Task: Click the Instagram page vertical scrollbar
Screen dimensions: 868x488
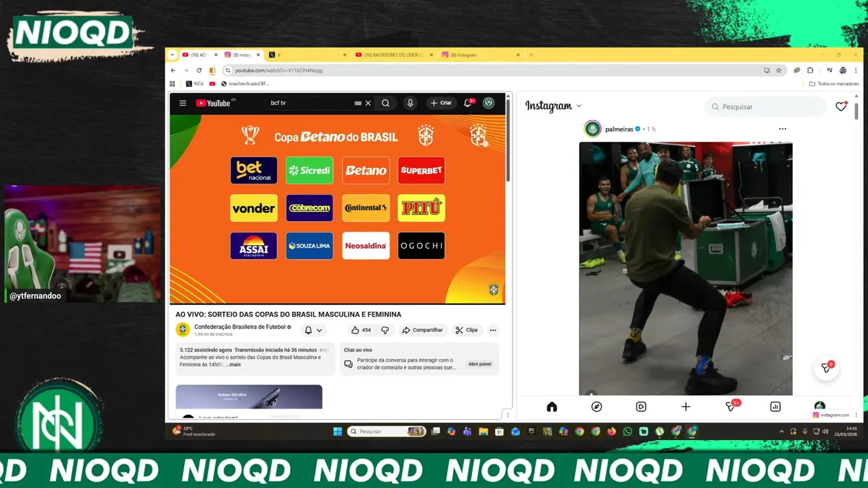Action: 856,111
